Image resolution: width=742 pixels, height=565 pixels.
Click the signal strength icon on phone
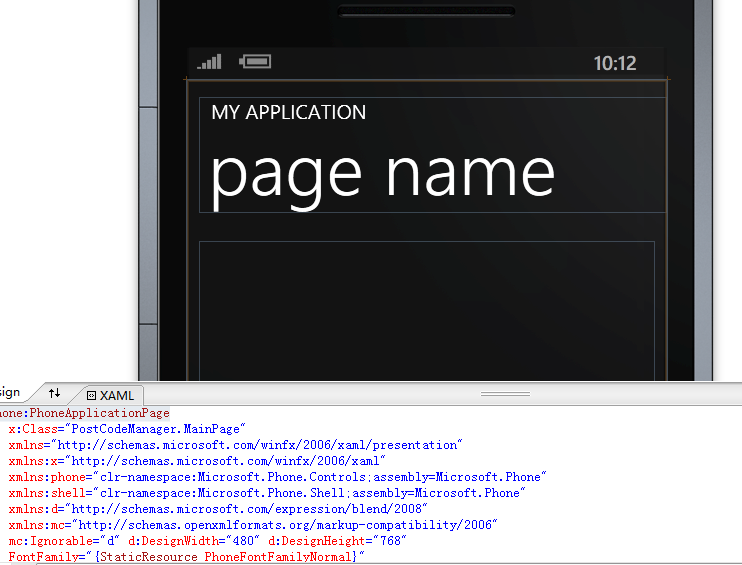pos(210,62)
